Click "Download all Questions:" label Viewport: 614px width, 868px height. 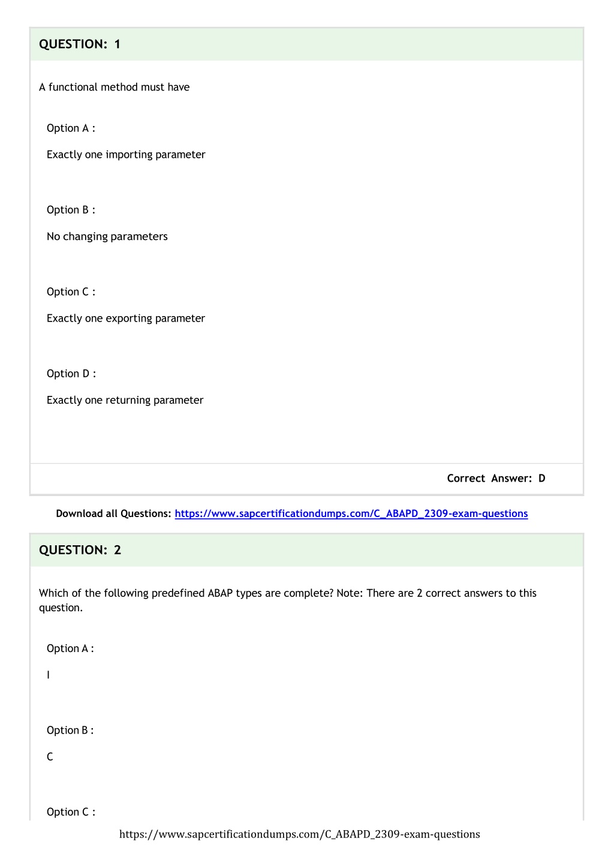[x=113, y=513]
